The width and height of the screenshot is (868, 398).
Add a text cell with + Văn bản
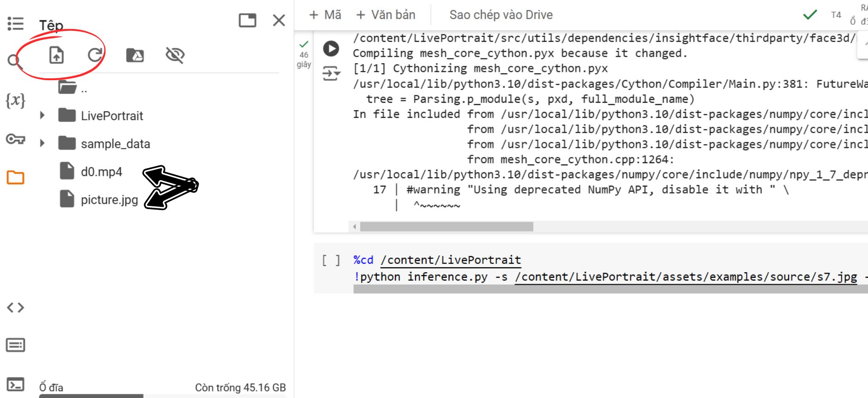point(386,15)
